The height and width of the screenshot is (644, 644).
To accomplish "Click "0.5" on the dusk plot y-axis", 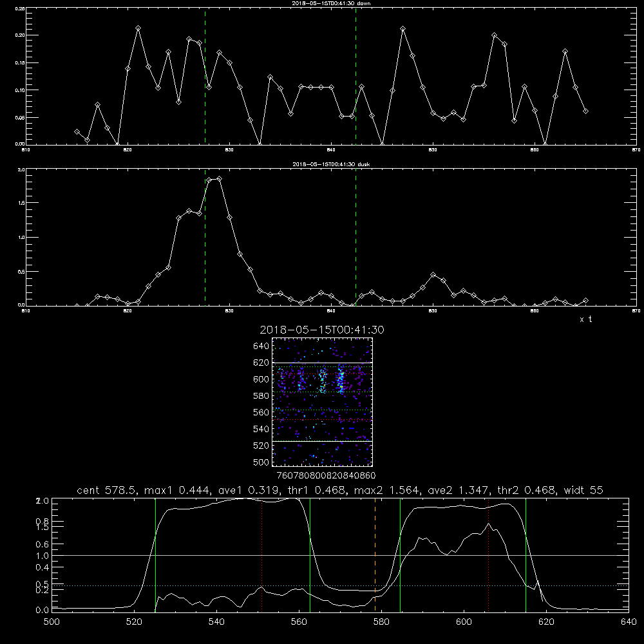I will pyautogui.click(x=21, y=272).
